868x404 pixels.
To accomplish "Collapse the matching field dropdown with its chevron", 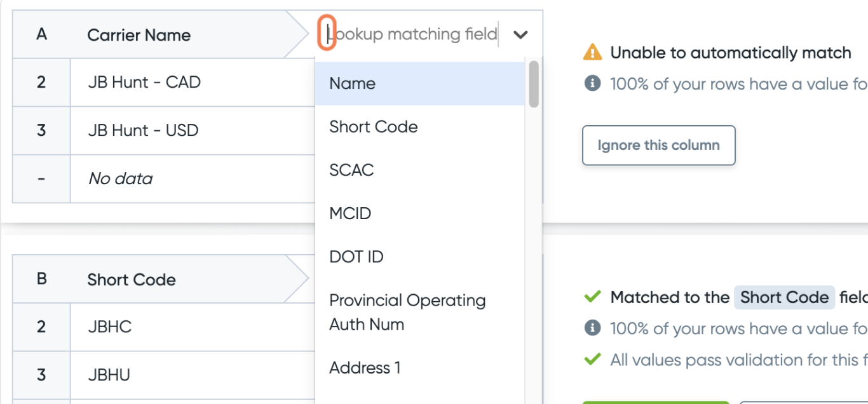I will (520, 35).
